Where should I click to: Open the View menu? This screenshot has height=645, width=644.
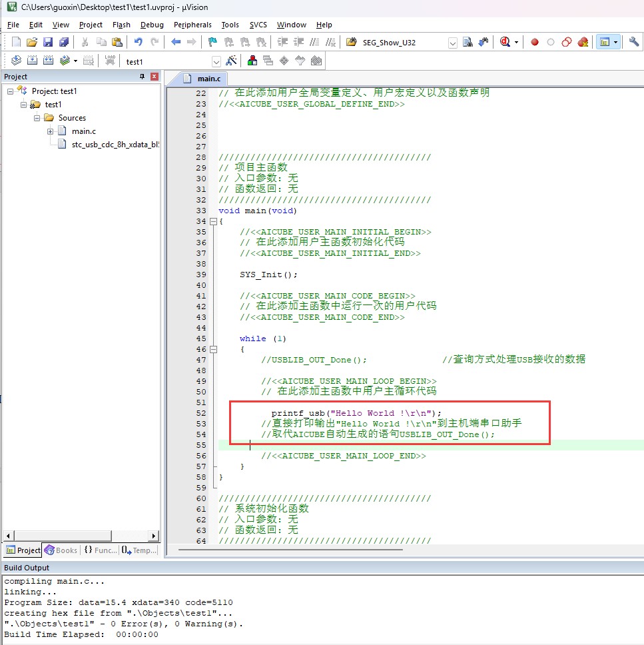(x=61, y=25)
